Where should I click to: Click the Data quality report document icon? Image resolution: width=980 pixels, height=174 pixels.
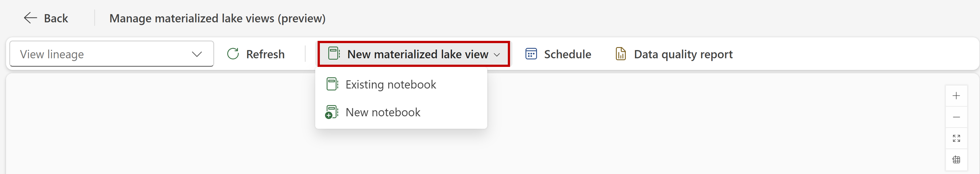click(621, 54)
